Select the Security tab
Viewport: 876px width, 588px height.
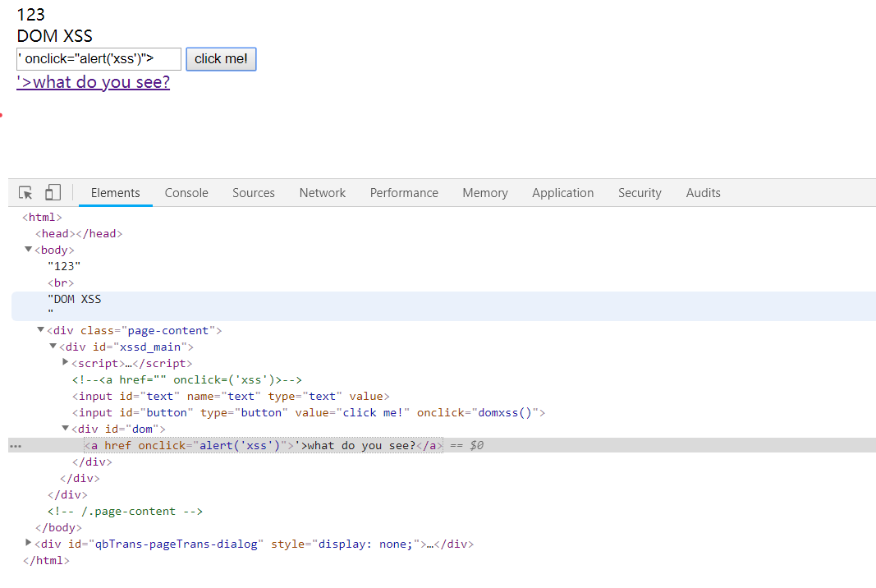coord(640,193)
